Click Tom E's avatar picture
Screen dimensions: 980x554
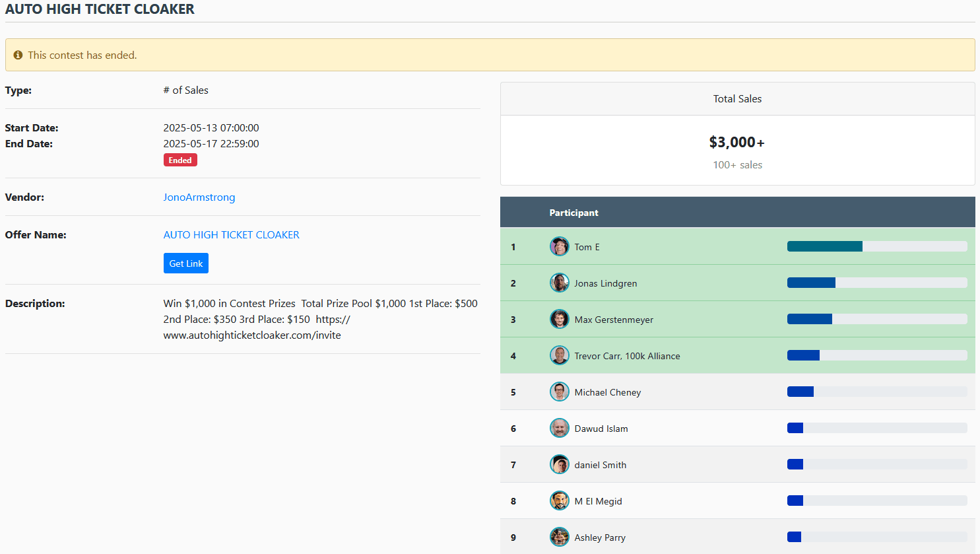pyautogui.click(x=559, y=247)
